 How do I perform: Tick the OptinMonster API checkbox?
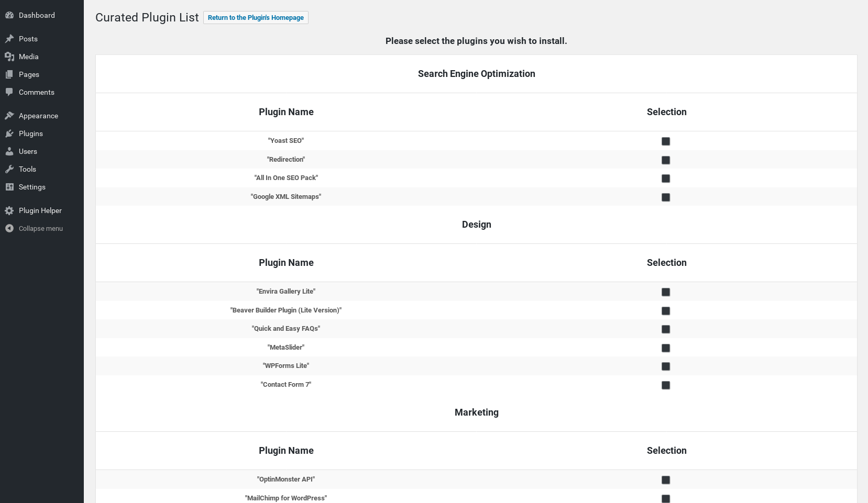(666, 480)
